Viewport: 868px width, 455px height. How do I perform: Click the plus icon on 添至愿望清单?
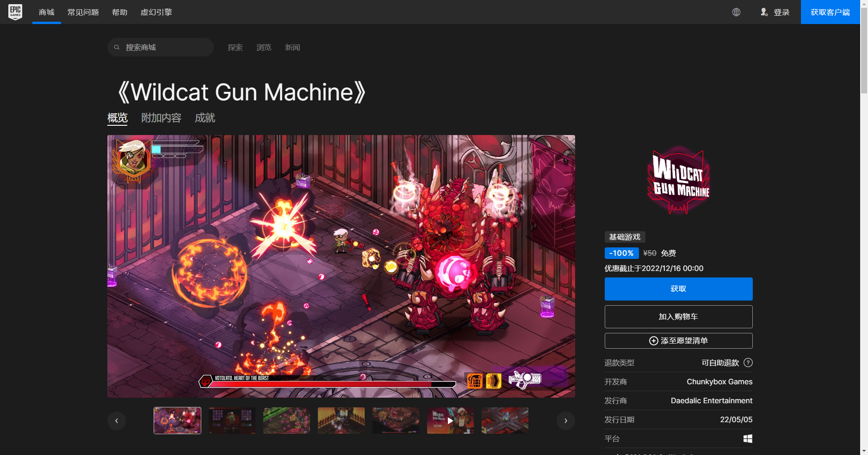click(653, 341)
